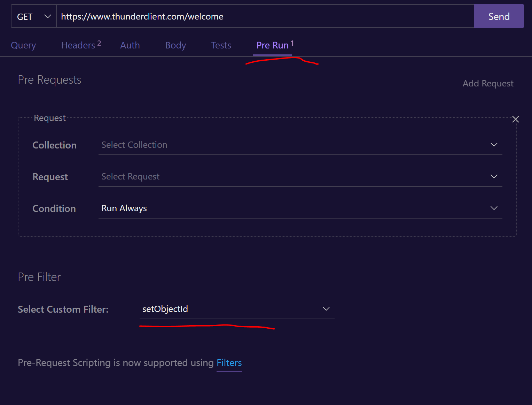This screenshot has height=405, width=532.
Task: Click the custom filter chevron icon
Action: pos(326,309)
